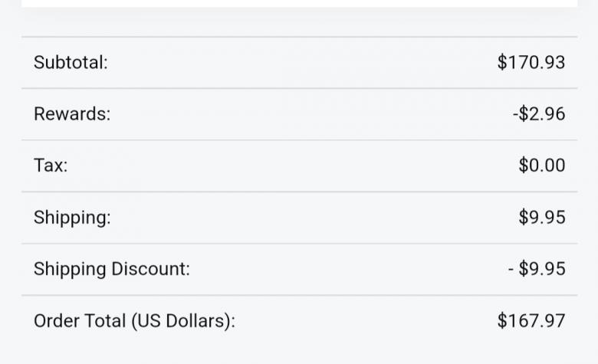The width and height of the screenshot is (598, 364).
Task: Click the "(US Dollars)" currency text
Action: pyautogui.click(x=182, y=321)
